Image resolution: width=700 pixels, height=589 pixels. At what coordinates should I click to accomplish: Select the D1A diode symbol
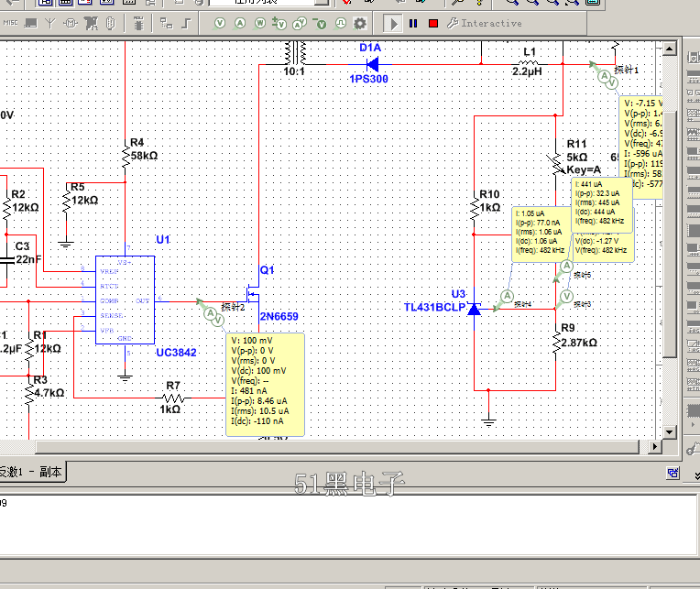[x=372, y=65]
